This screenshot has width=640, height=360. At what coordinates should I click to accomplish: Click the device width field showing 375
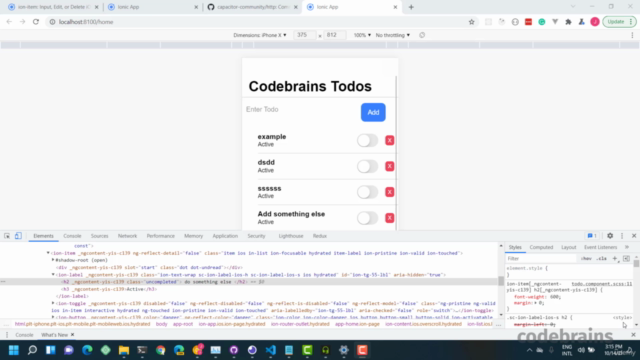click(304, 35)
